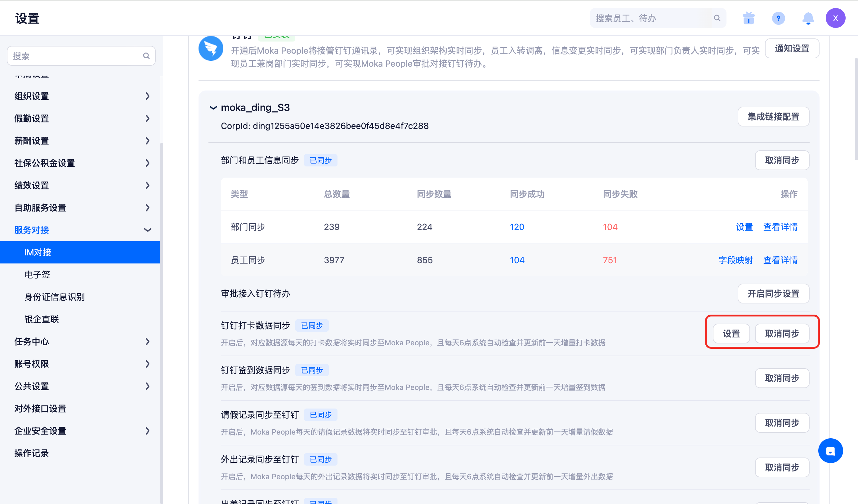Click success count 120 in 部门同步
The height and width of the screenshot is (504, 858).
point(517,227)
